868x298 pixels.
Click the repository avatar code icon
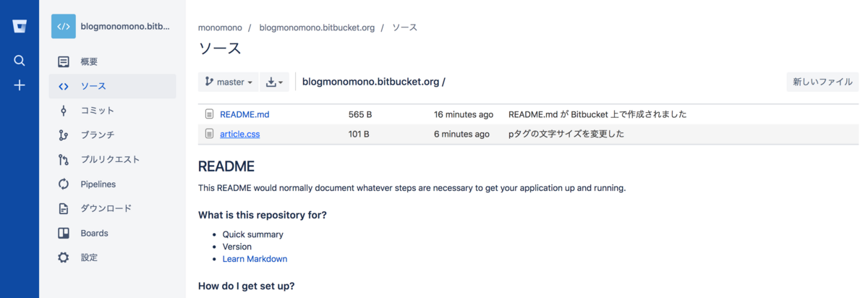click(64, 27)
